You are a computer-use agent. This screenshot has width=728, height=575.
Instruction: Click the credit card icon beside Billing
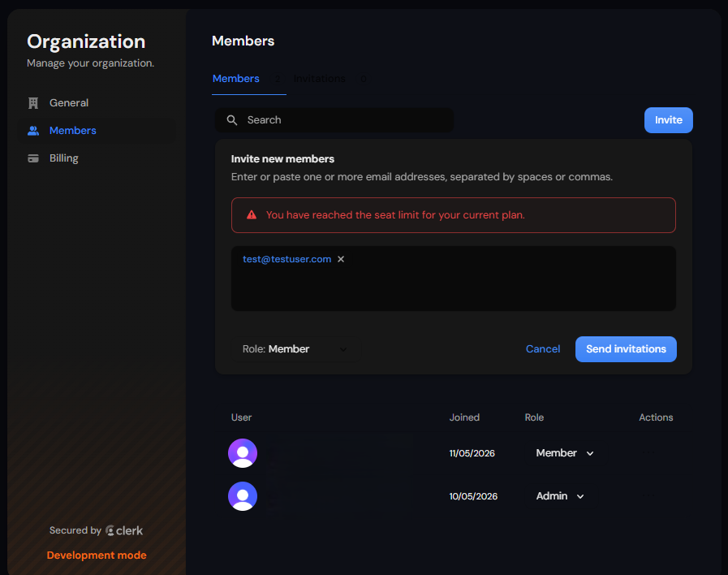(33, 158)
